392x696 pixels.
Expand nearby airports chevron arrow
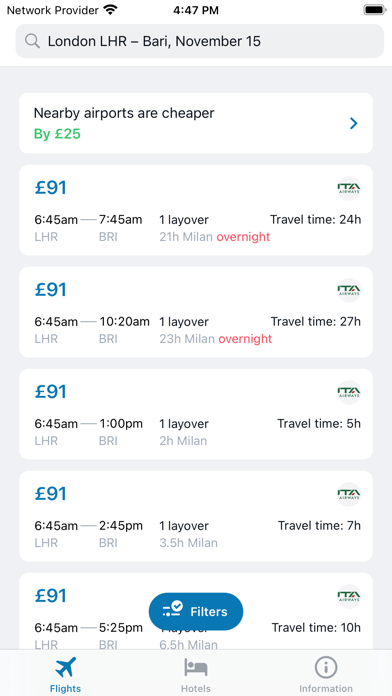click(353, 123)
